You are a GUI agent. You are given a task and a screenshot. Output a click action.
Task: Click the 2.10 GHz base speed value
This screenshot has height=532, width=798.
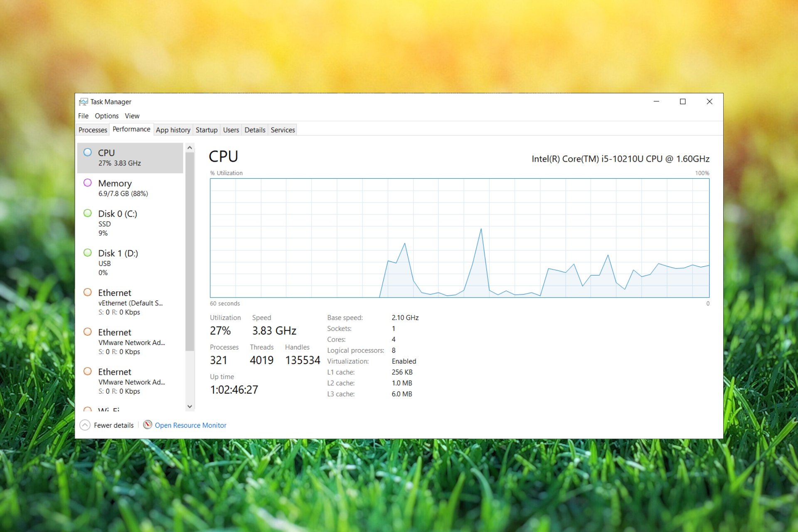pos(405,318)
